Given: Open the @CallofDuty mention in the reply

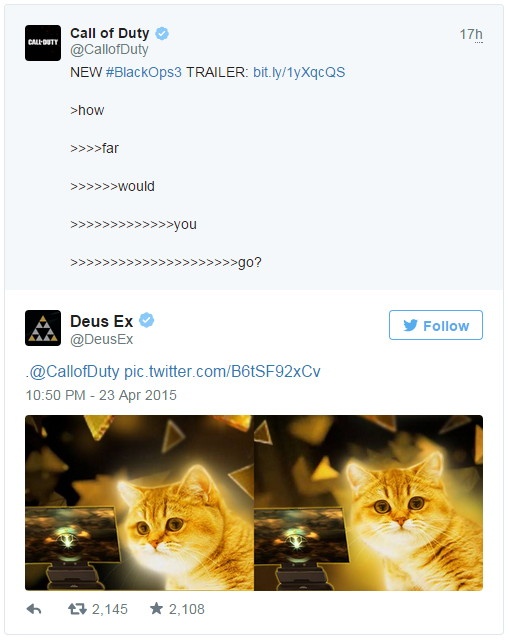Looking at the screenshot, I should pyautogui.click(x=74, y=372).
